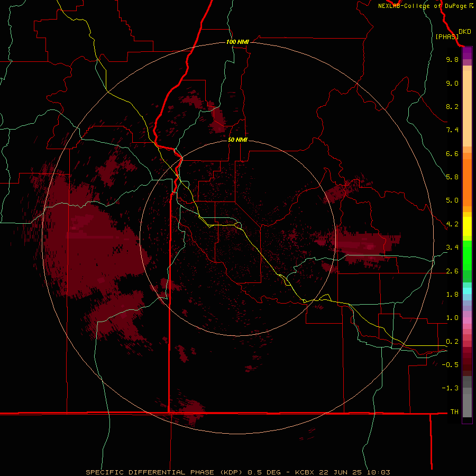Select the 0.2 legend value
Screen dimensions: 476x476
(x=452, y=342)
